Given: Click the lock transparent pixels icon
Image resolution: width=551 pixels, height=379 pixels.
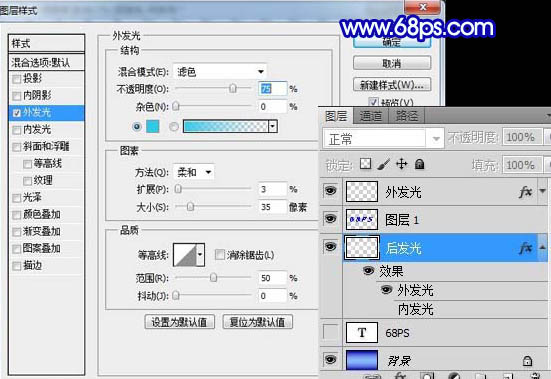Looking at the screenshot, I should point(365,164).
